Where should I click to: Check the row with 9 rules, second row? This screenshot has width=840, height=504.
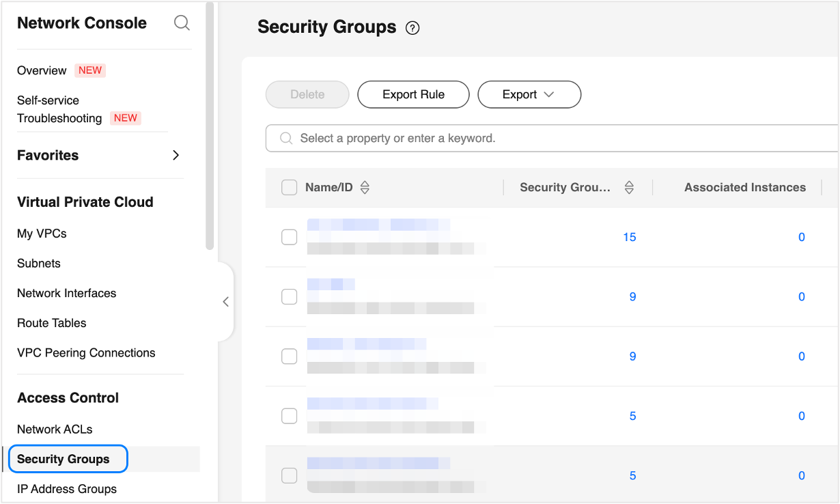tap(289, 296)
